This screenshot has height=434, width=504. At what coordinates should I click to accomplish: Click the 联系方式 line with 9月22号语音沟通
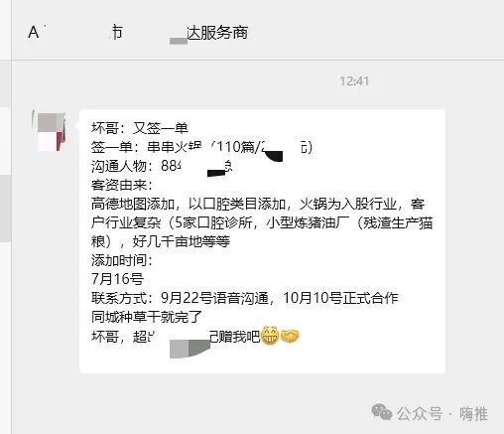(x=245, y=298)
